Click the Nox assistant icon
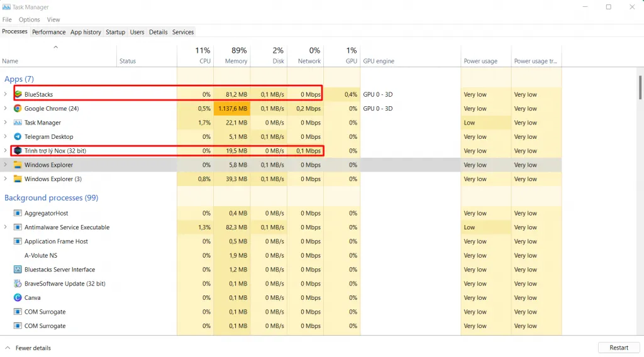The image size is (644, 357). tap(18, 151)
